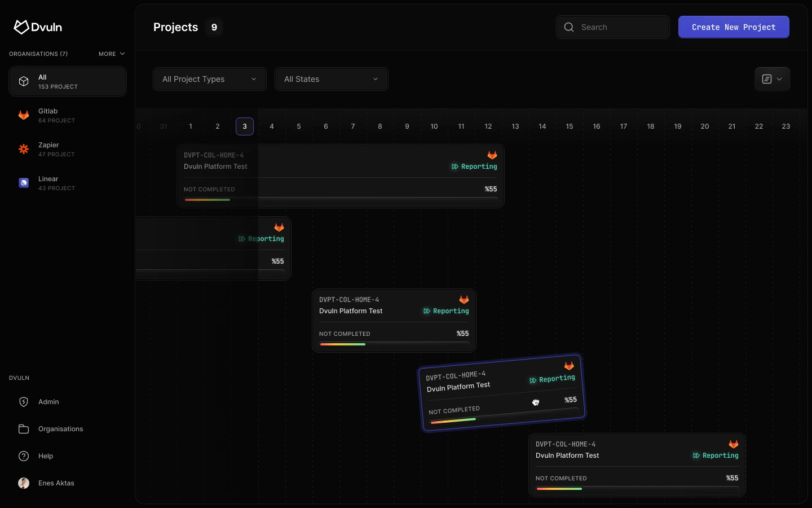This screenshot has width=812, height=508.
Task: Click NOT COMPLETED label on the topmost card
Action: [209, 189]
